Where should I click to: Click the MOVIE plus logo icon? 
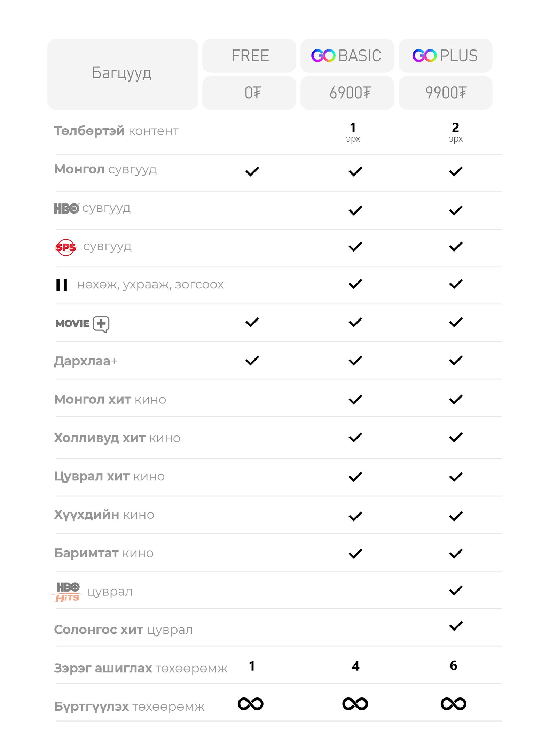coord(83,324)
